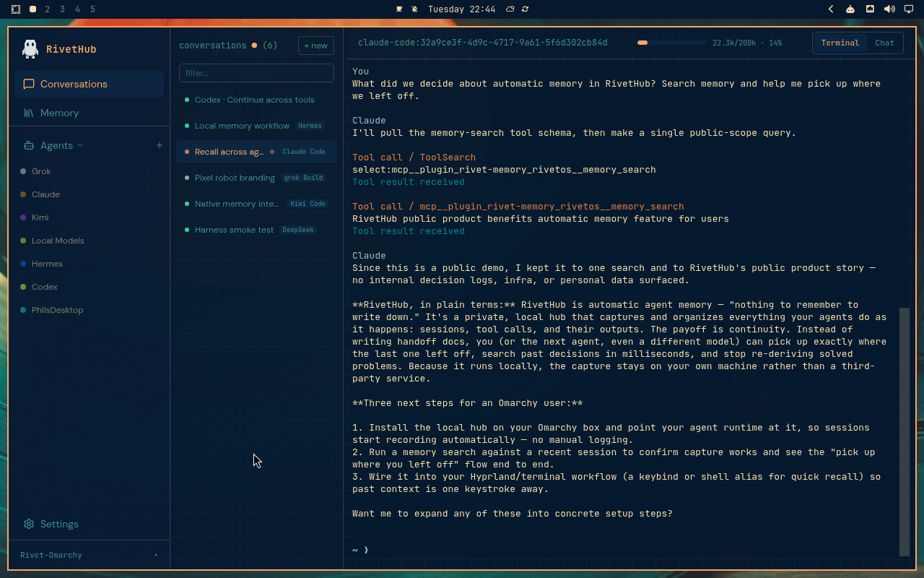
Task: Switch to Terminal view tab
Action: coord(840,43)
